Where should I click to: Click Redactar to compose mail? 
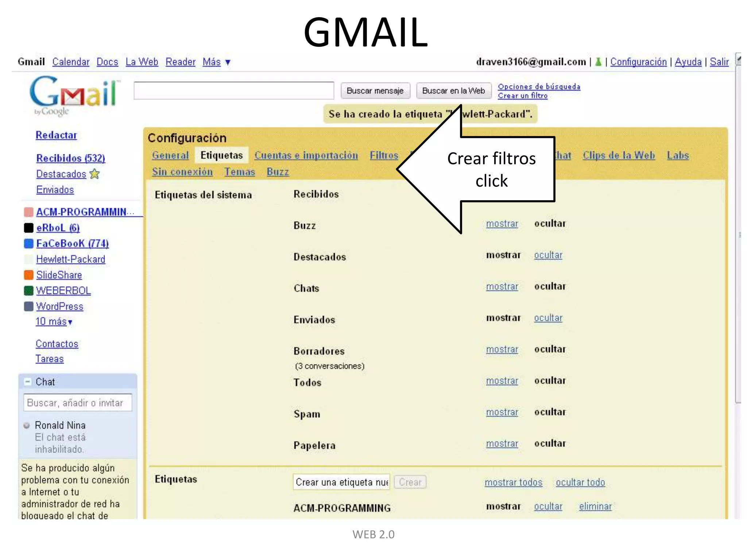(x=56, y=135)
